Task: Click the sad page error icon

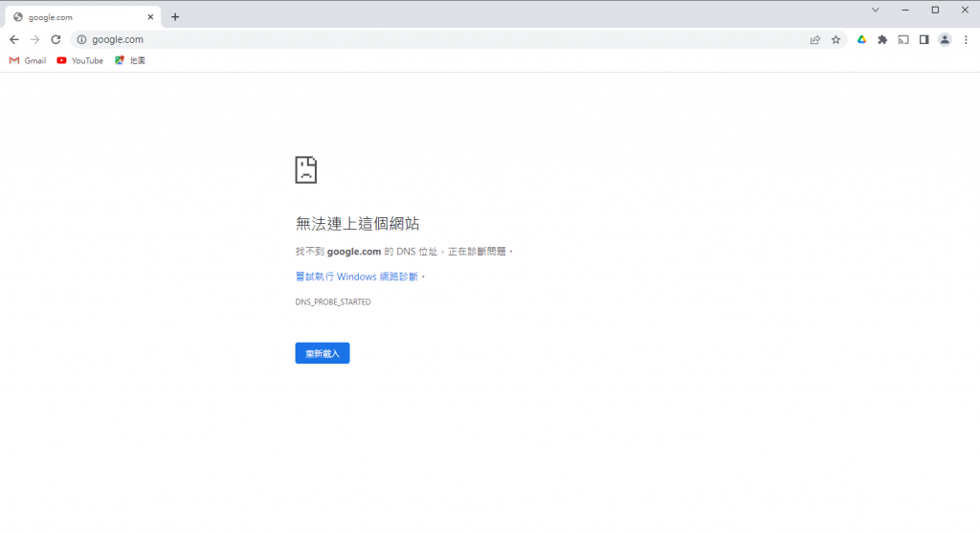Action: 305,169
